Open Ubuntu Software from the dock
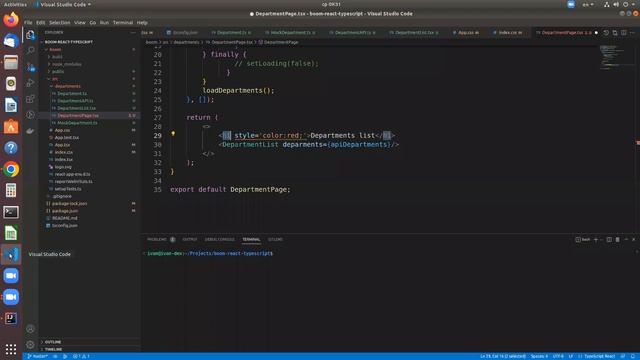The height and width of the screenshot is (360, 640). click(x=11, y=127)
